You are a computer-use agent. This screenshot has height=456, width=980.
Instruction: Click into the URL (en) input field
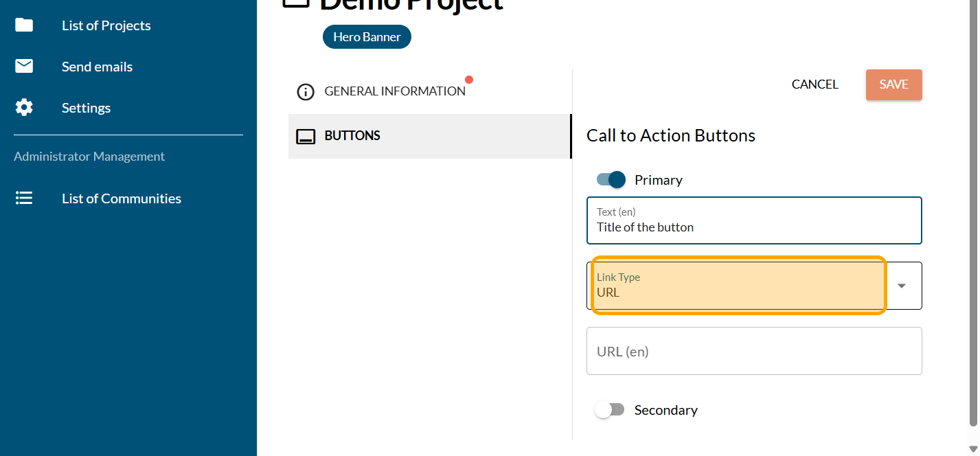tap(753, 351)
